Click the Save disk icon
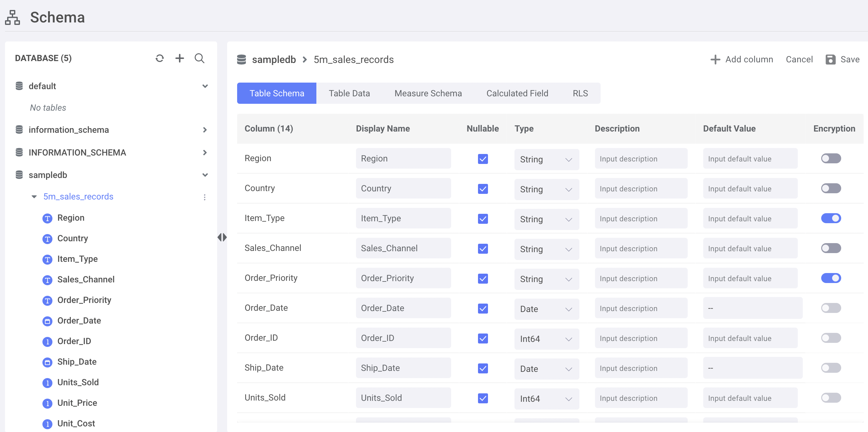The image size is (868, 432). pos(830,60)
